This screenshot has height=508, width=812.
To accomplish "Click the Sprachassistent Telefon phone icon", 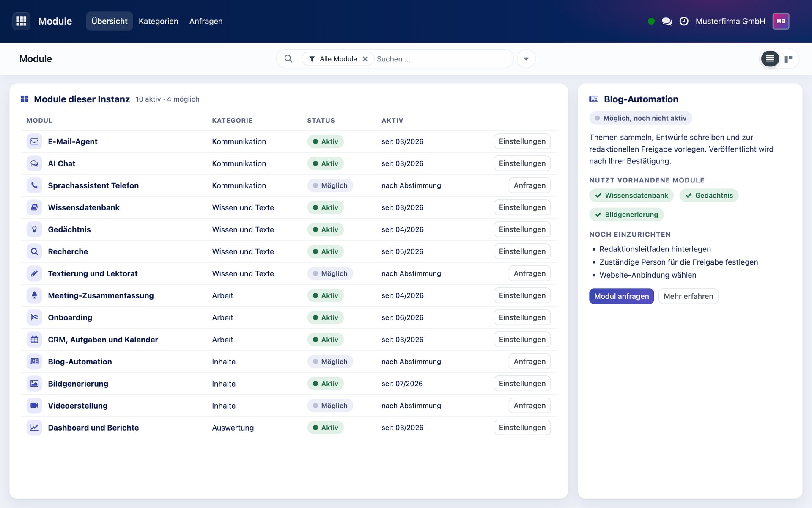I will [34, 185].
